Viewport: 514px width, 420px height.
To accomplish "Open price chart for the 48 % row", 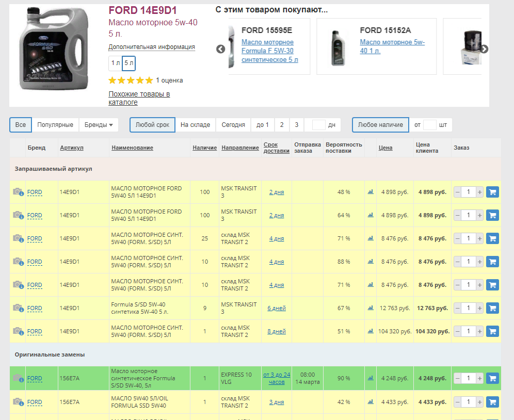I will pyautogui.click(x=371, y=192).
